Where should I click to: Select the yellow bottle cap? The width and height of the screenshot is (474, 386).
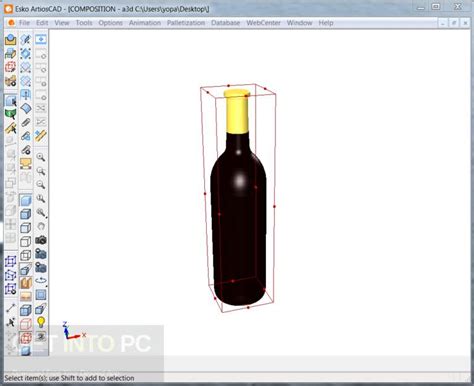click(x=237, y=112)
